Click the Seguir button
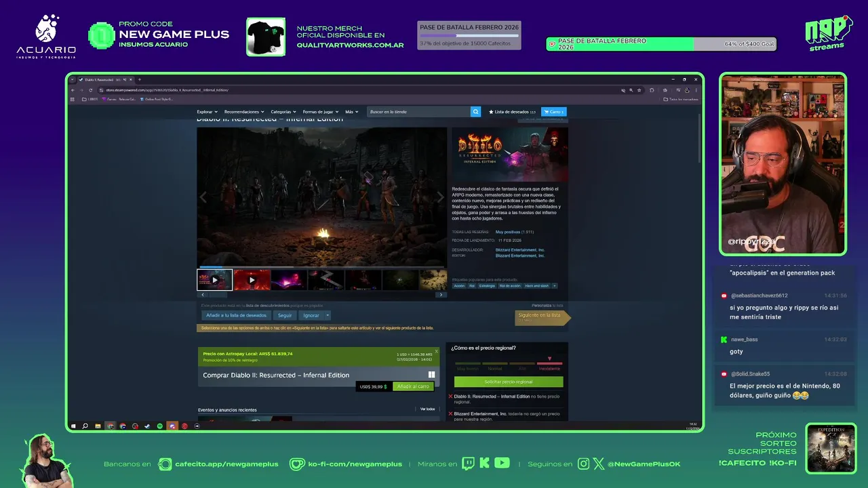The image size is (868, 488). click(285, 315)
